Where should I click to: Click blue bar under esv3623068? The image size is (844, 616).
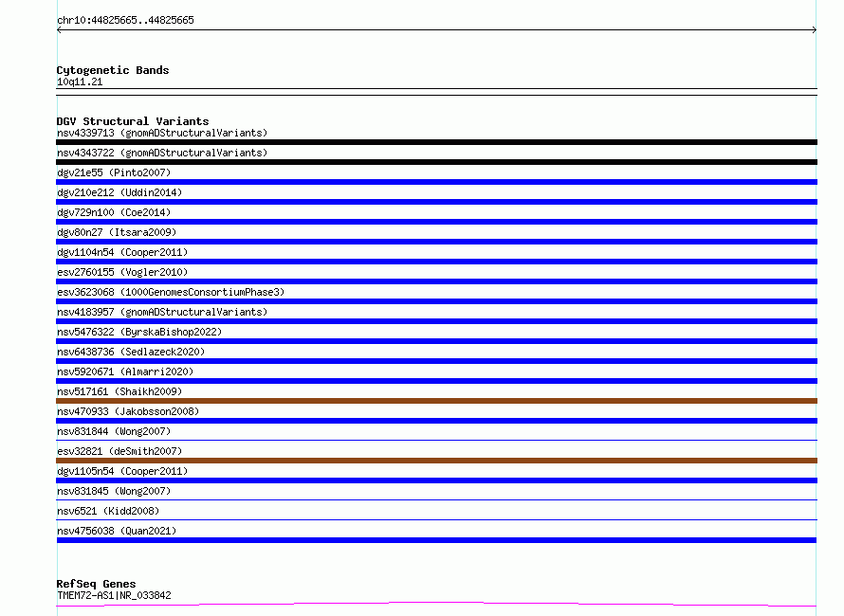(436, 301)
